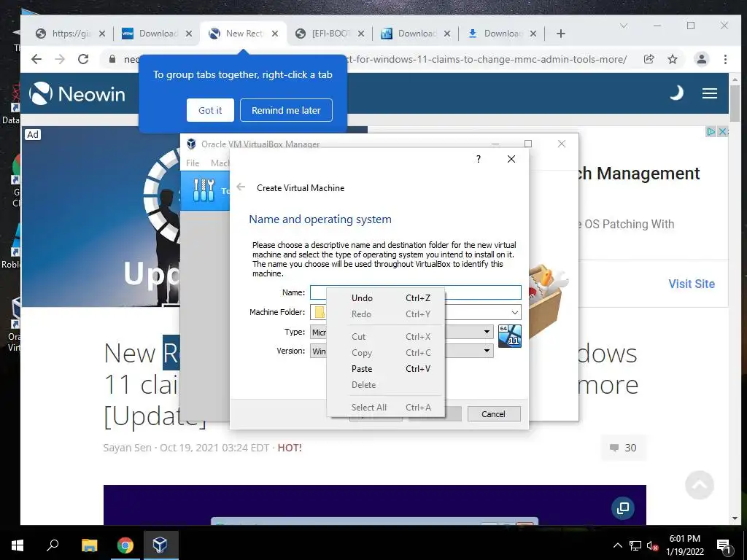Viewport: 747px width, 560px height.
Task: Click the AdChoices icon on the ad
Action: coord(711,132)
